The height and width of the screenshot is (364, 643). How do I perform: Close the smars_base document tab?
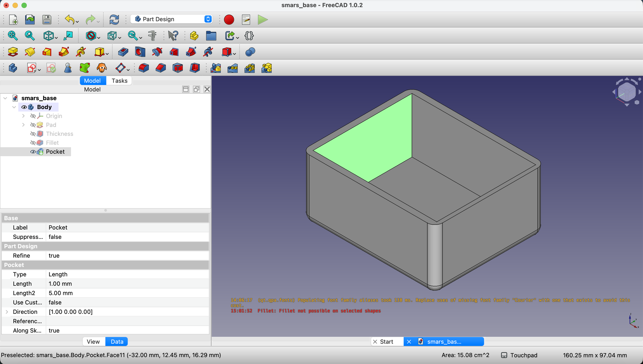409,342
